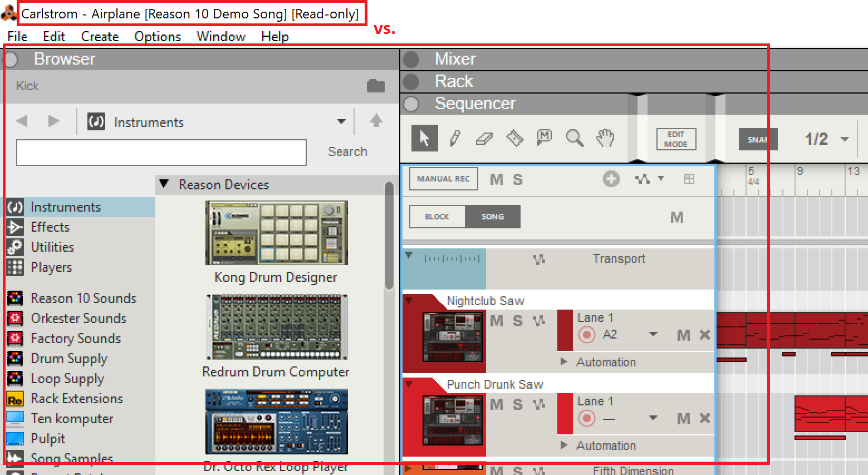Solo the Punch Drunk Saw track
Viewport: 868px width, 475px height.
pos(517,405)
